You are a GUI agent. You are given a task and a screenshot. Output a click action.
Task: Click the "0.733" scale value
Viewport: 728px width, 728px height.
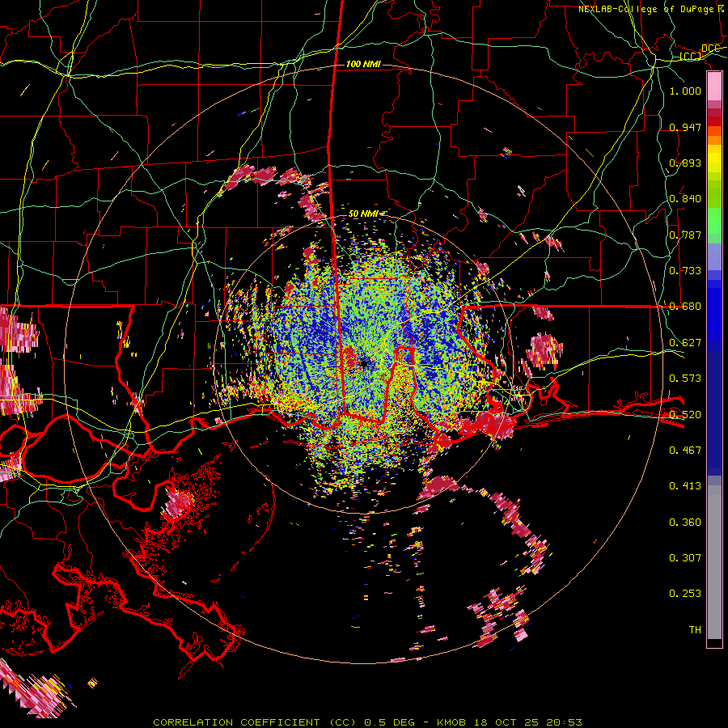pyautogui.click(x=685, y=271)
